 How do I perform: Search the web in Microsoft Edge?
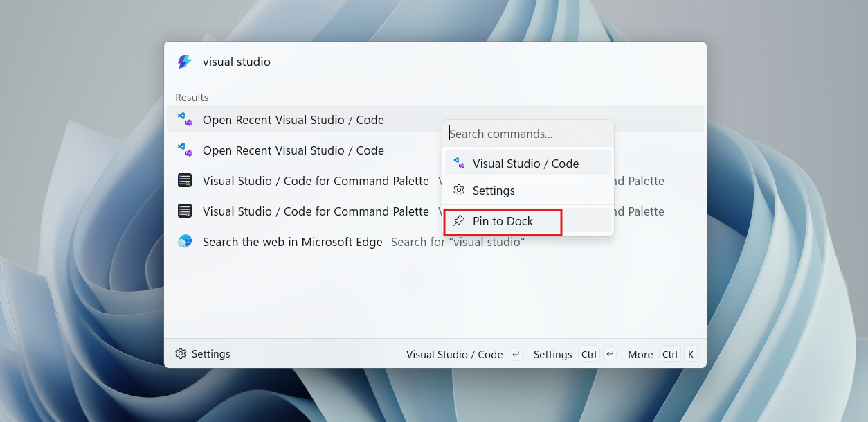292,242
